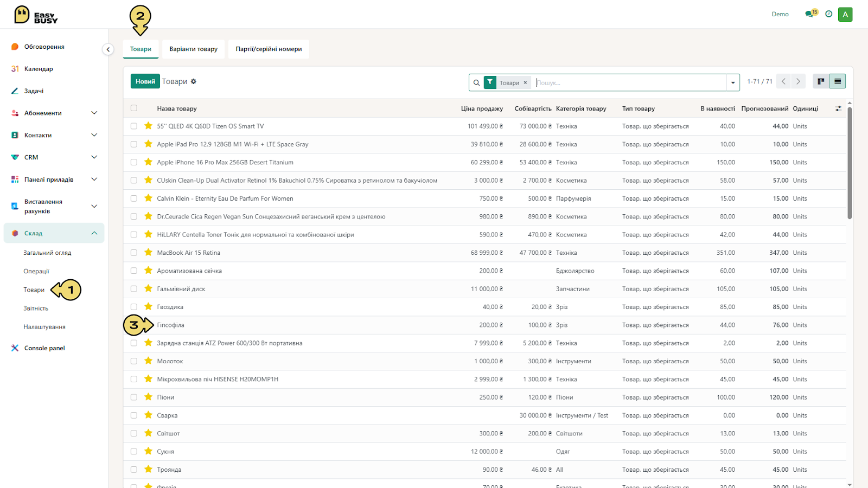Image resolution: width=868 pixels, height=488 pixels.
Task: Select the Товари tab
Action: tap(141, 49)
